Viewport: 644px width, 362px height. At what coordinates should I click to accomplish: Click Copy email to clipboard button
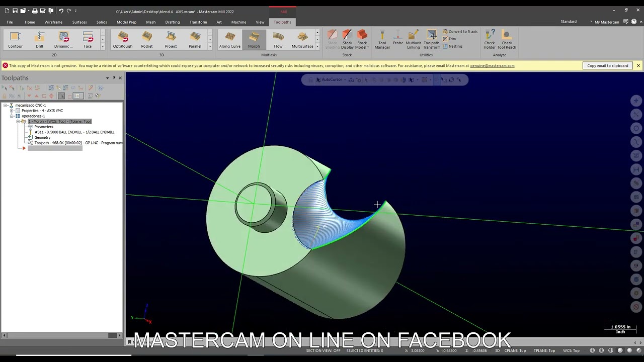coord(608,65)
